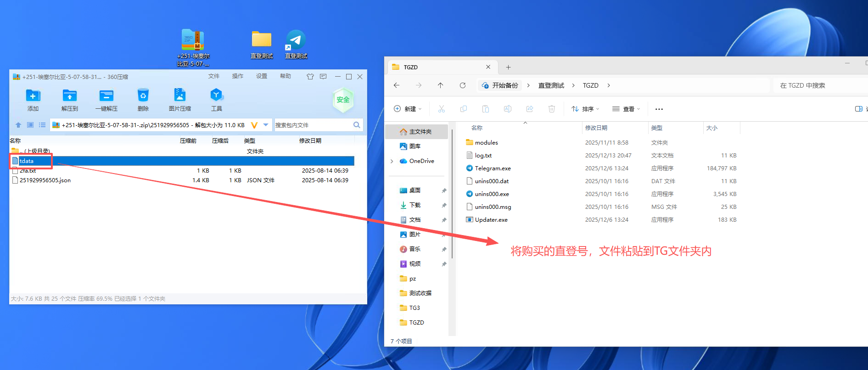Screen dimensions: 868x370
Task: Open the 图片压缩 image compress tool
Action: point(179,96)
